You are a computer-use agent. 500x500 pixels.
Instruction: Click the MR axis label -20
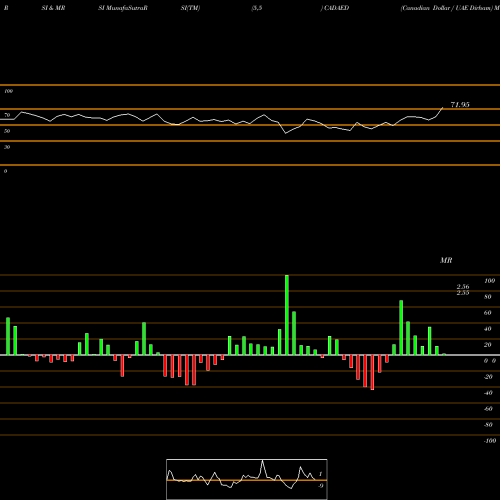click(x=488, y=377)
